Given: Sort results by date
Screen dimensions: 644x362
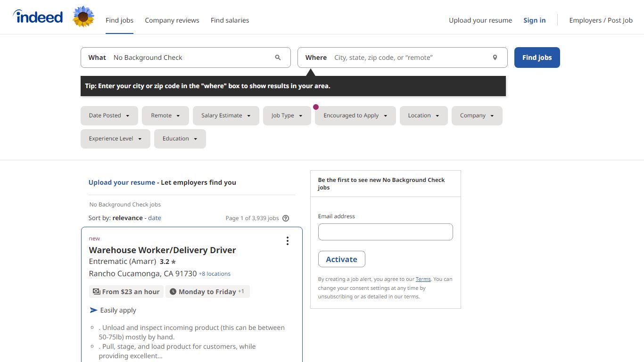Looking at the screenshot, I should click(155, 218).
